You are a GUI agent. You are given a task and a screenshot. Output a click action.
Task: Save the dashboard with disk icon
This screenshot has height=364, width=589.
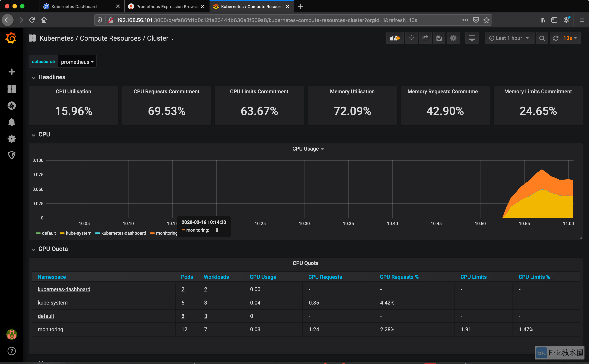pos(439,38)
